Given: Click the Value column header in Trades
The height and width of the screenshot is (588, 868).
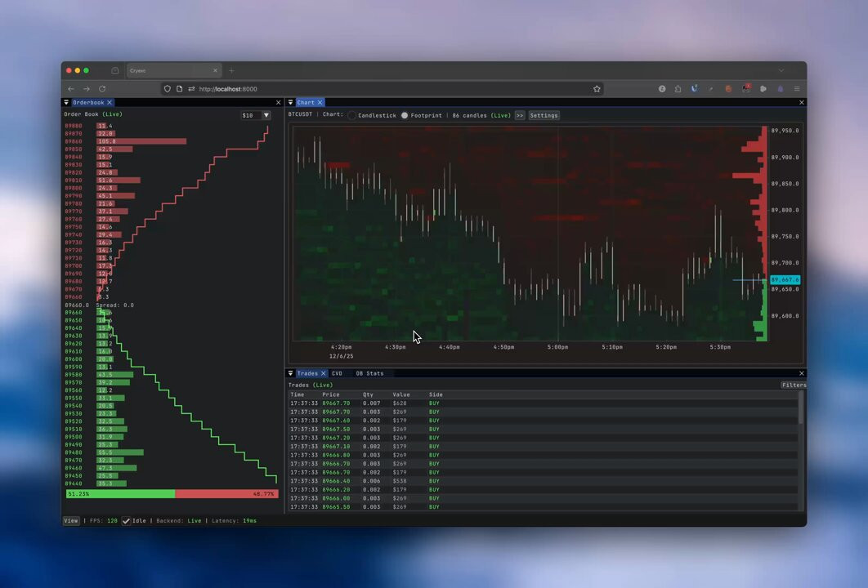Looking at the screenshot, I should tap(401, 394).
